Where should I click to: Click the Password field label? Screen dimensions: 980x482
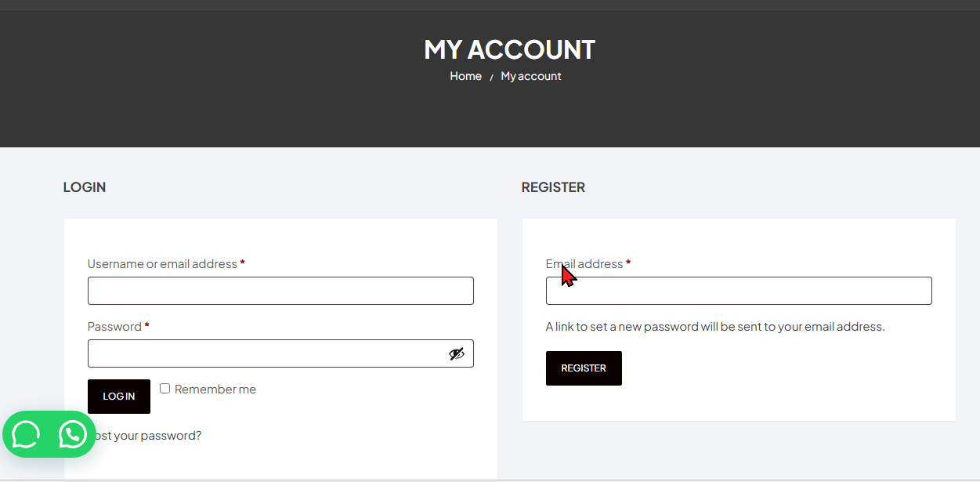click(114, 327)
